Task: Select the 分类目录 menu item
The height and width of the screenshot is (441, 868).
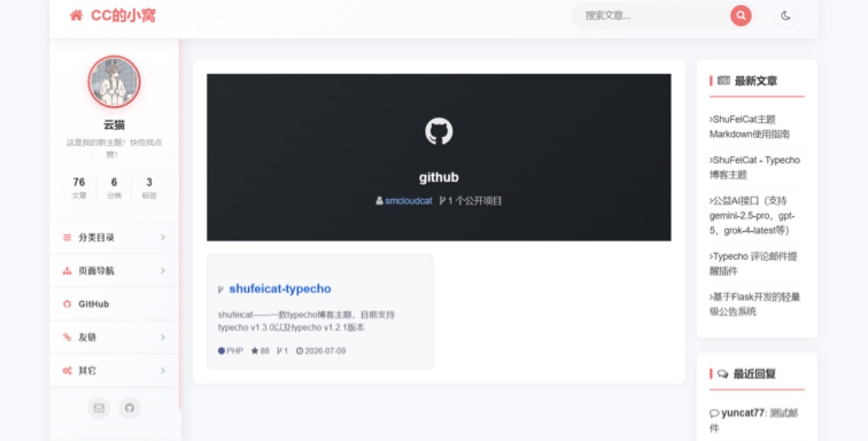Action: [114, 237]
